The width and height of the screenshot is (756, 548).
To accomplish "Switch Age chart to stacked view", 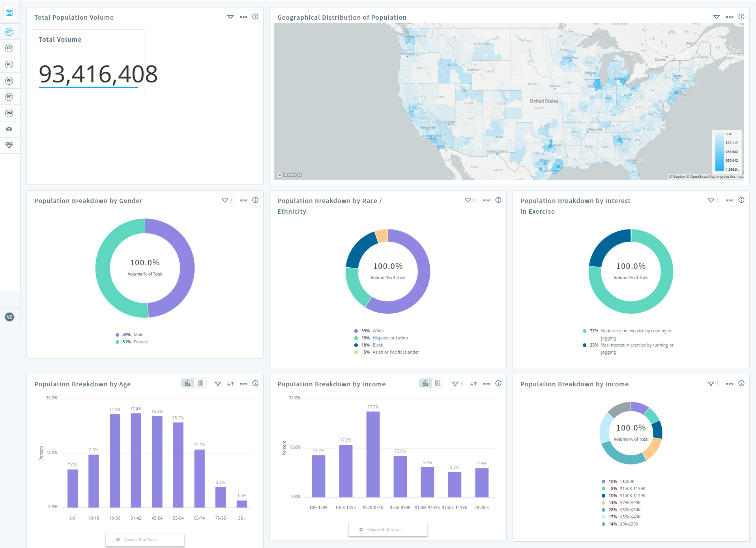I will coord(200,383).
